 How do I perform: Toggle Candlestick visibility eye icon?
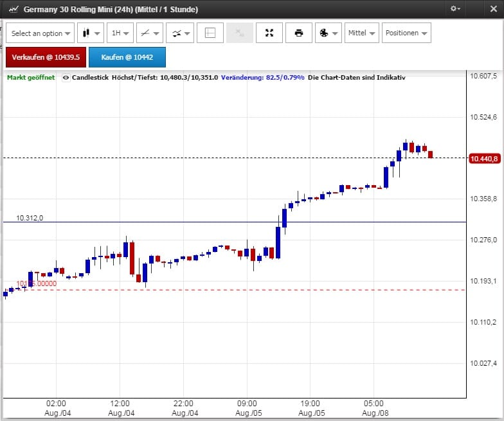66,77
